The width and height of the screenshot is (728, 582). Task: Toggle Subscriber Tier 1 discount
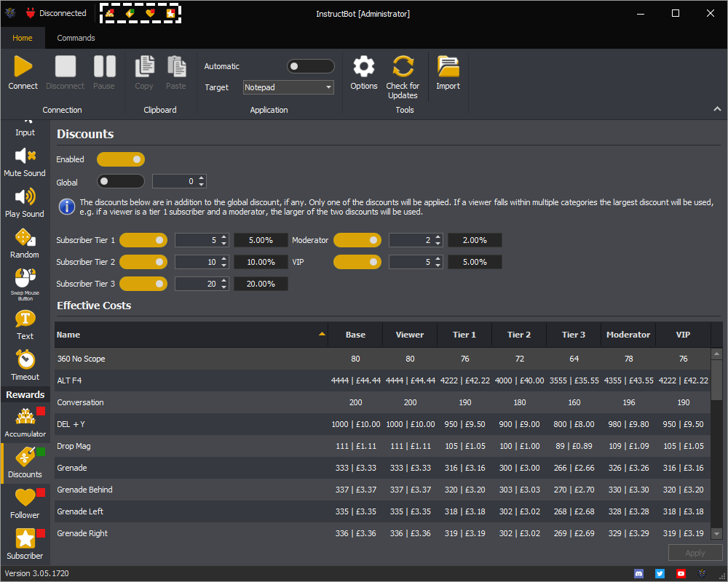[143, 240]
